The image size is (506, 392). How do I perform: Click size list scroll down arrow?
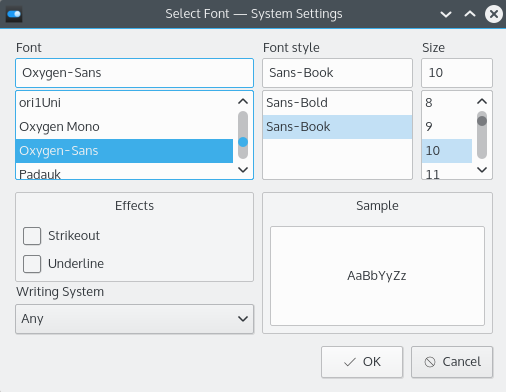point(482,169)
